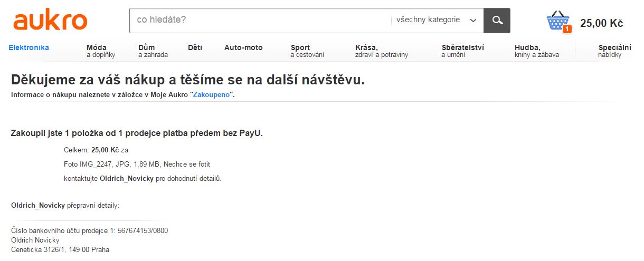Click the name line Oldrich Novicky

tap(35, 240)
